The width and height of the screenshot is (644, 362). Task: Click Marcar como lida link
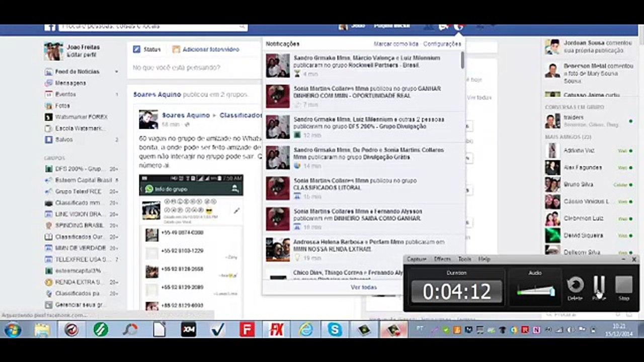[396, 44]
